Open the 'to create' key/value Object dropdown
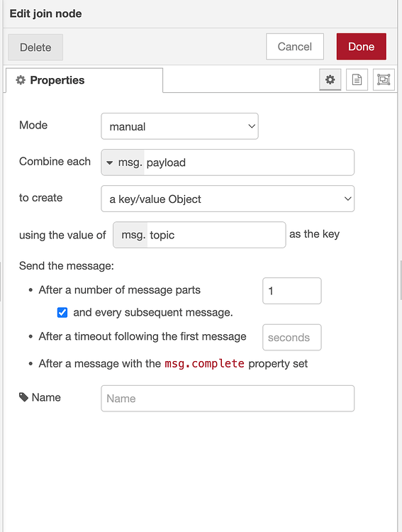The width and height of the screenshot is (402, 532). tap(228, 199)
